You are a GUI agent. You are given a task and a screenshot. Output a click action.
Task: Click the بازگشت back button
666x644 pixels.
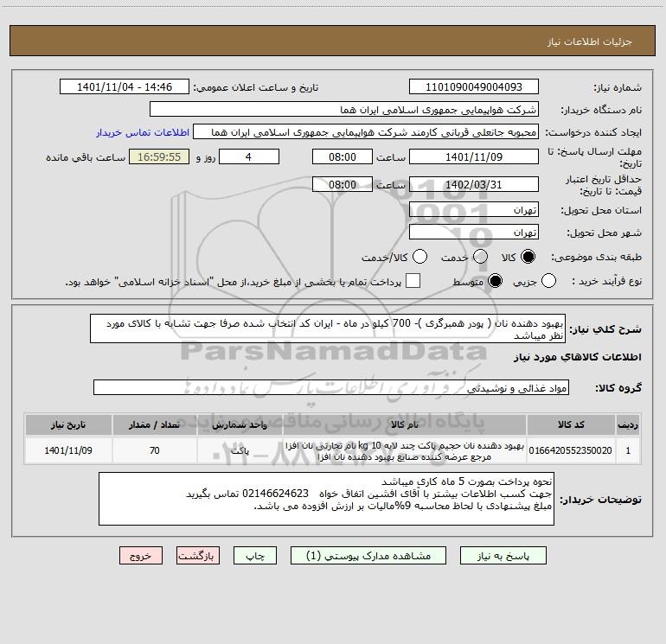coord(198,556)
